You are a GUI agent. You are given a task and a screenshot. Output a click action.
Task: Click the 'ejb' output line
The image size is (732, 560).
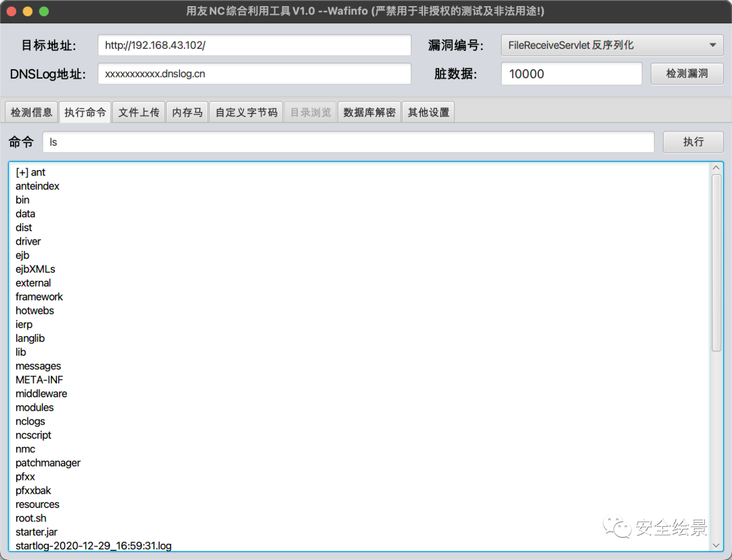point(22,256)
